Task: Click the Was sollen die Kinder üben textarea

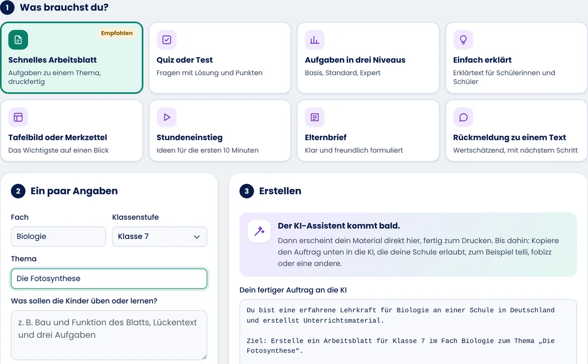Action: [x=109, y=335]
